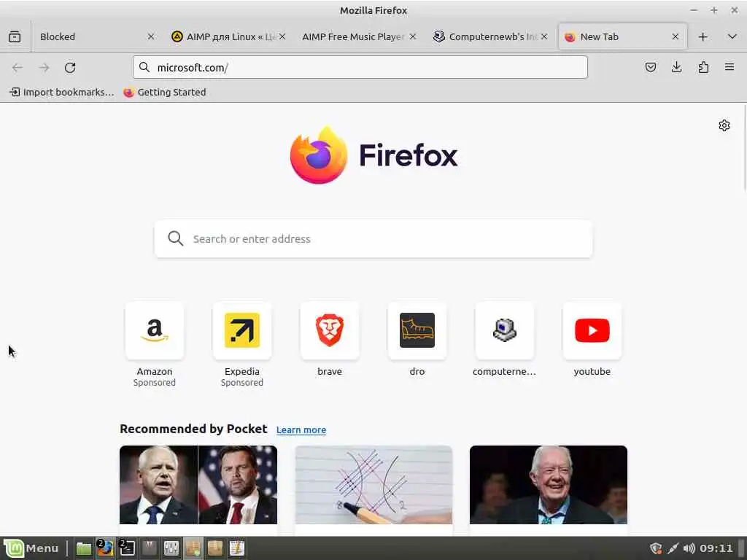Close the New Tab tab
Screen dimensions: 747x560
click(675, 36)
